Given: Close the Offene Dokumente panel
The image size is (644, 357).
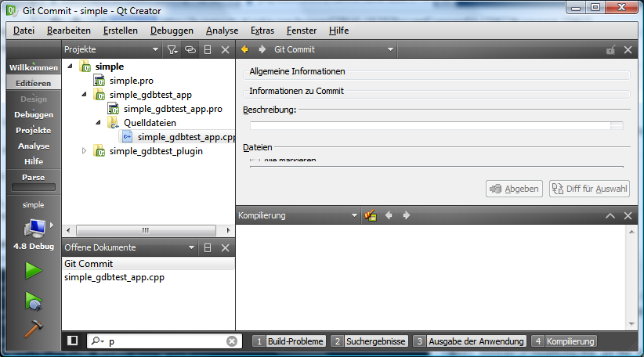Looking at the screenshot, I should pyautogui.click(x=225, y=248).
